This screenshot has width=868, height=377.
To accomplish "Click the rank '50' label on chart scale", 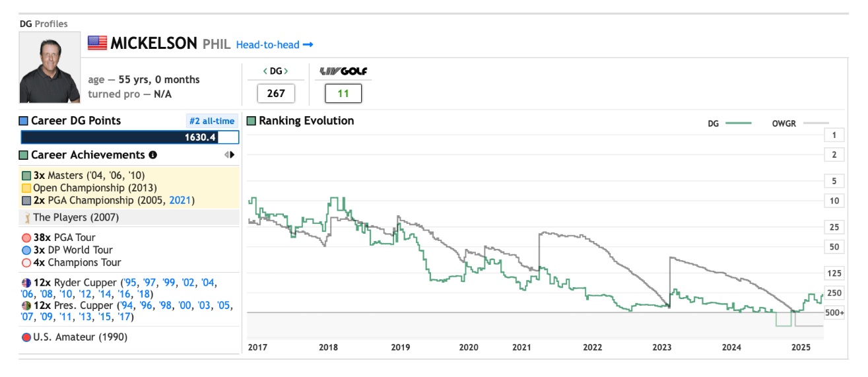I will coord(834,247).
